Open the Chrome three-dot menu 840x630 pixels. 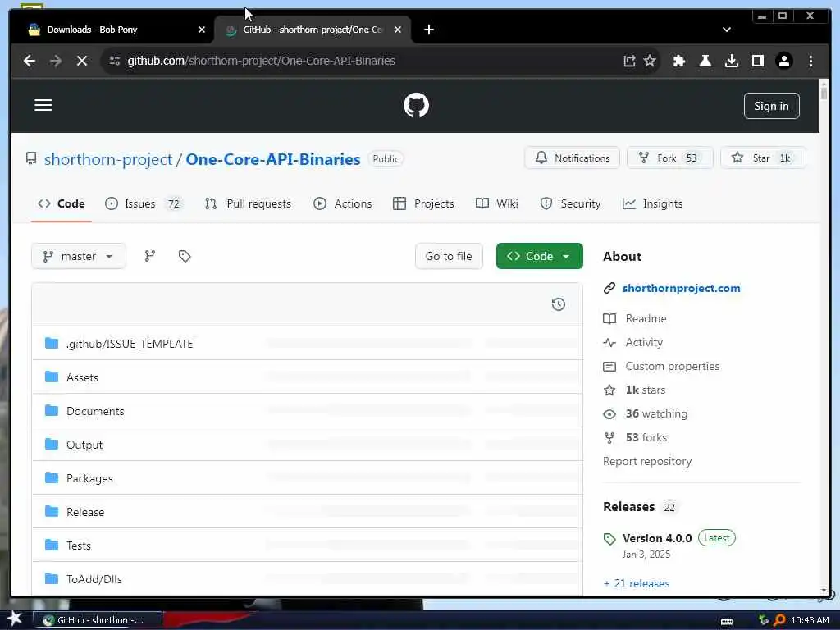(x=810, y=61)
